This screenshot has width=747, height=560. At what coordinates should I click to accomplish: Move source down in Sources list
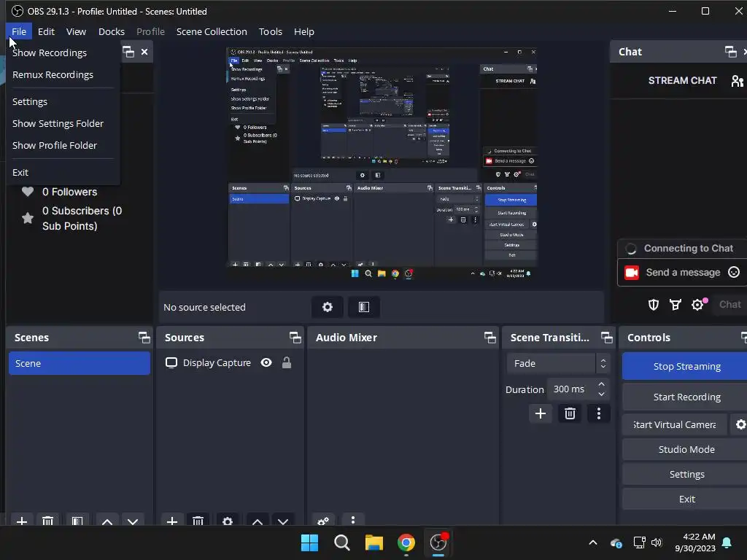[283, 521]
